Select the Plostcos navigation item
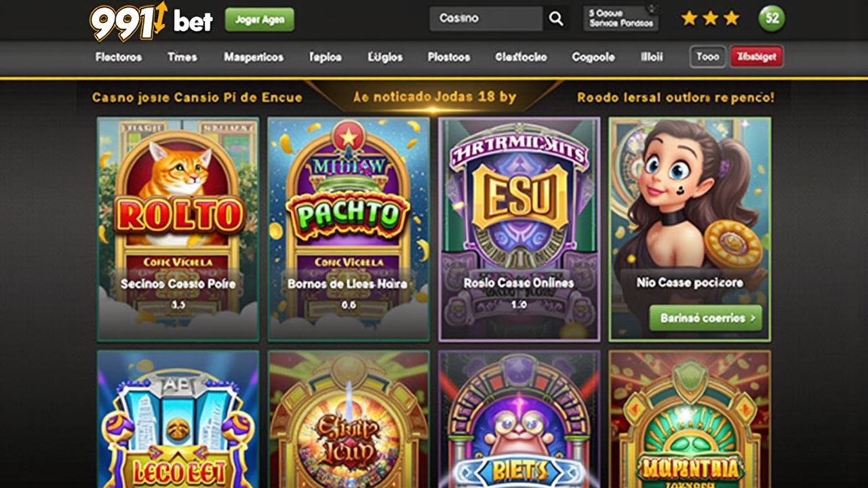The image size is (868, 488). pyautogui.click(x=449, y=58)
